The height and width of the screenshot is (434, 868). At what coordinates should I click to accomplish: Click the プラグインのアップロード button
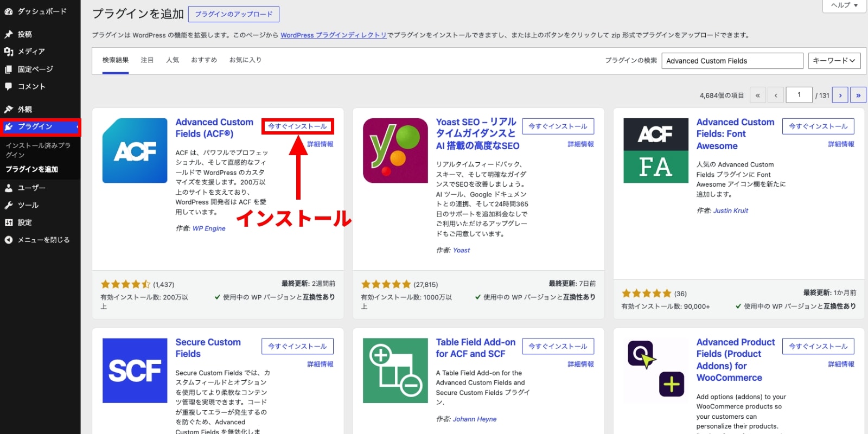(234, 14)
